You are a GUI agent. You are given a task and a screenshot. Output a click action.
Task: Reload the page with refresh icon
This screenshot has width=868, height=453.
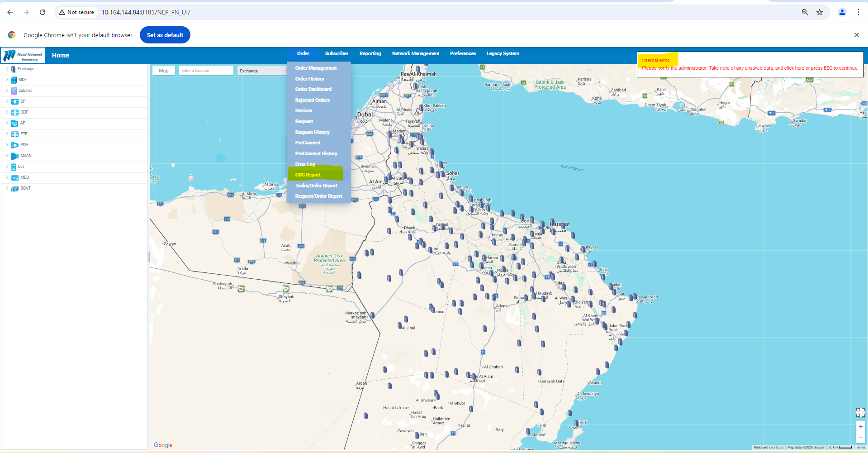[x=43, y=12]
